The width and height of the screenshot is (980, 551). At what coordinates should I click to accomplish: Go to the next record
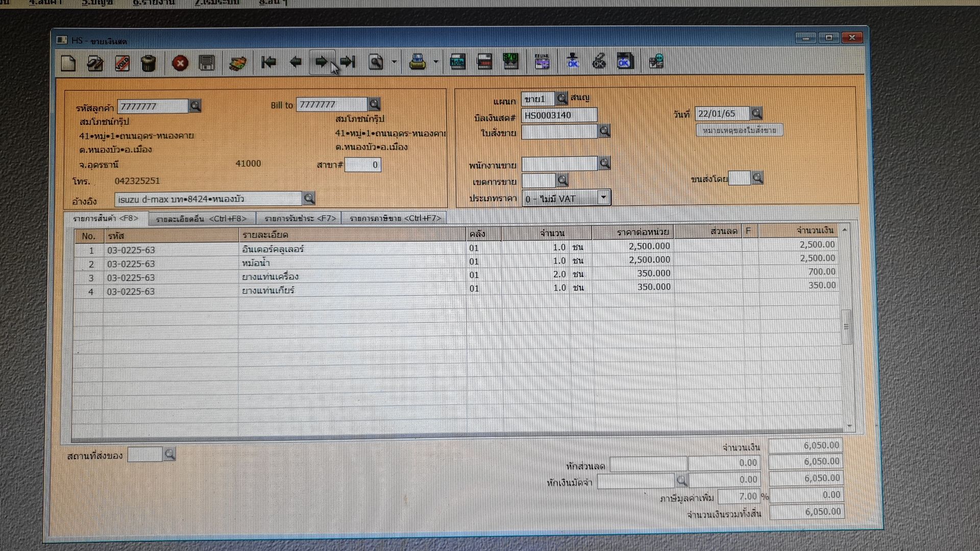(x=321, y=62)
